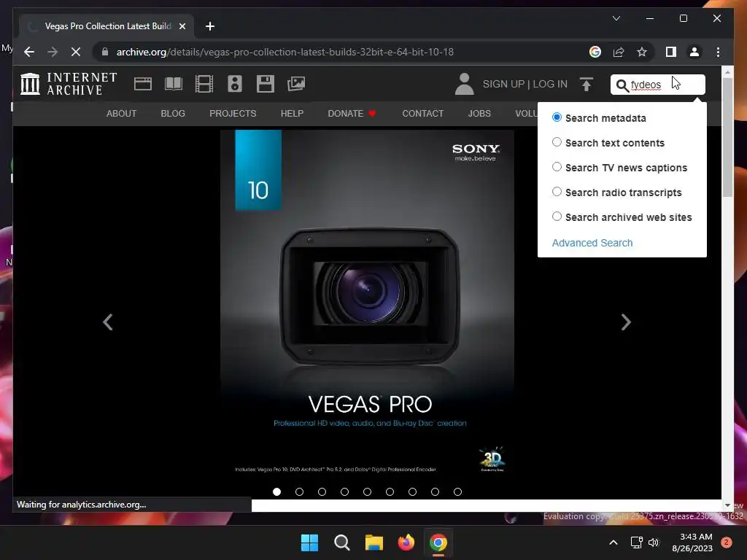Select Search radio transcripts option

tap(557, 192)
